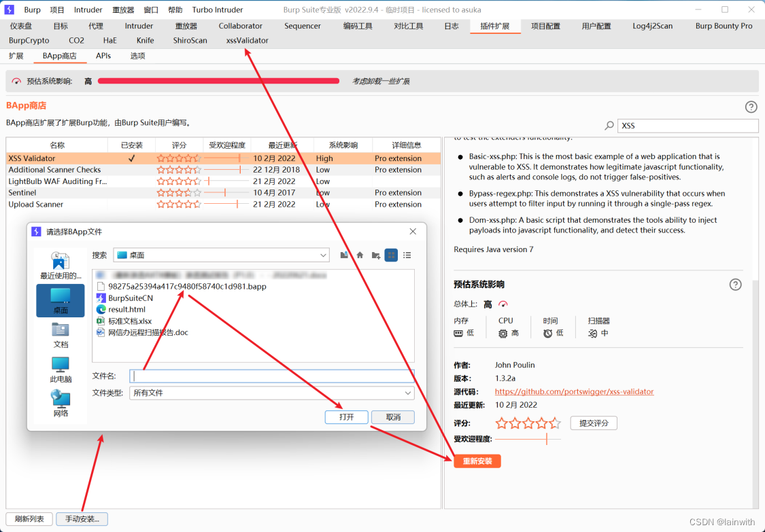Sort table by 名称 column header
This screenshot has width=765, height=532.
(x=57, y=145)
